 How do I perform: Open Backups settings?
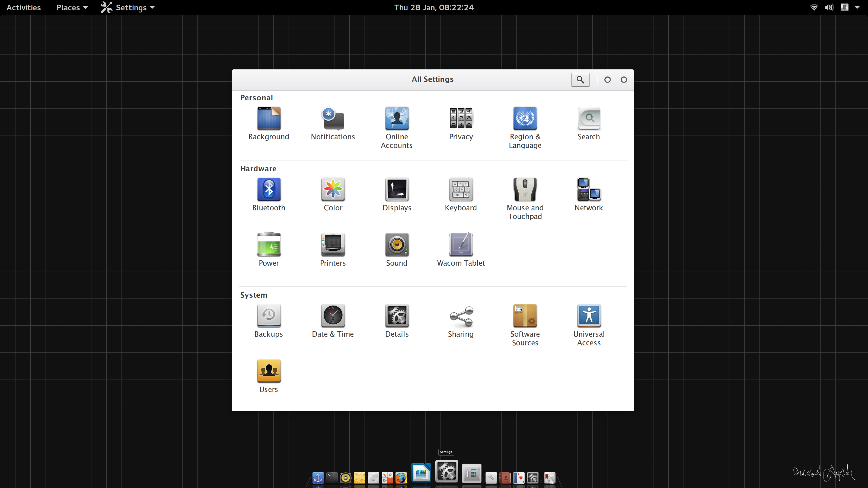tap(269, 321)
